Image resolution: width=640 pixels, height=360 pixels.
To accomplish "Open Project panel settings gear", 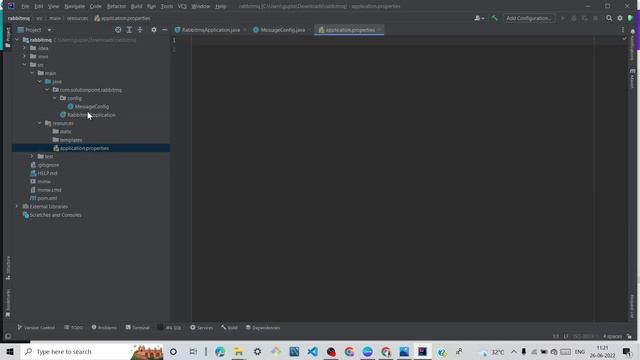I will click(x=154, y=30).
